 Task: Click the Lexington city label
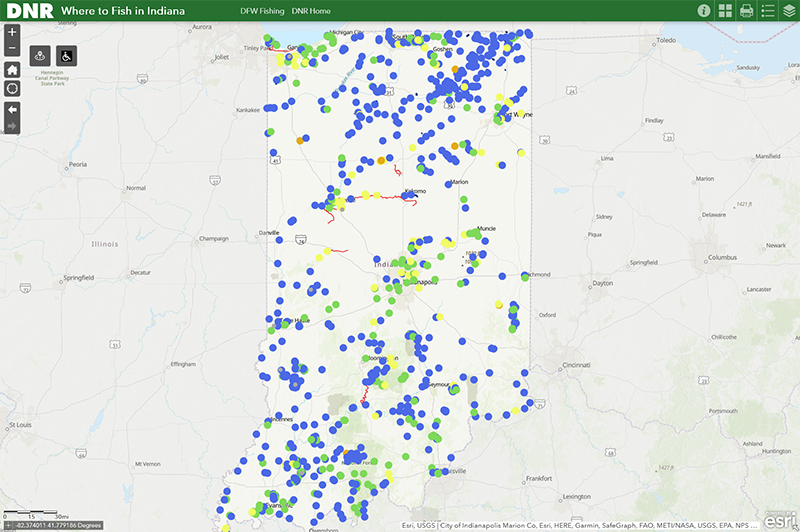pos(577,496)
